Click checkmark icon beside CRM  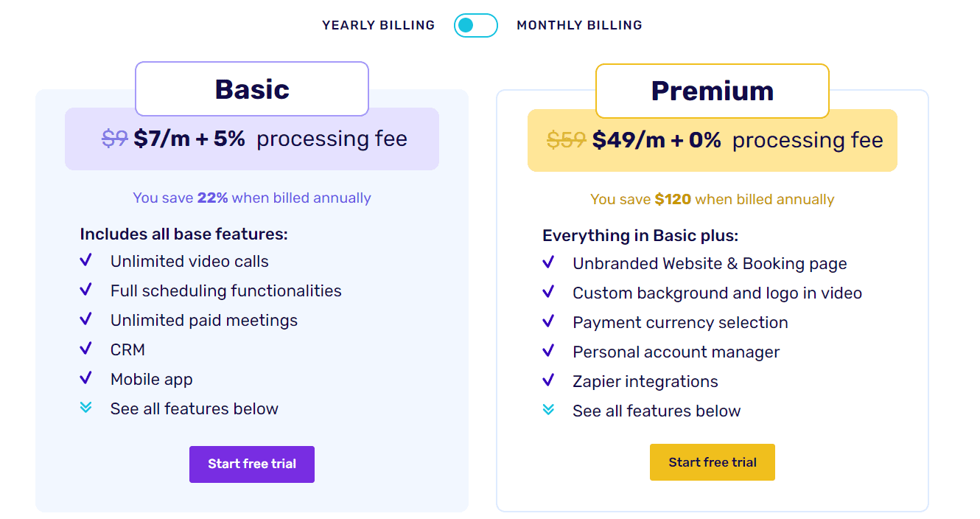[x=85, y=349]
